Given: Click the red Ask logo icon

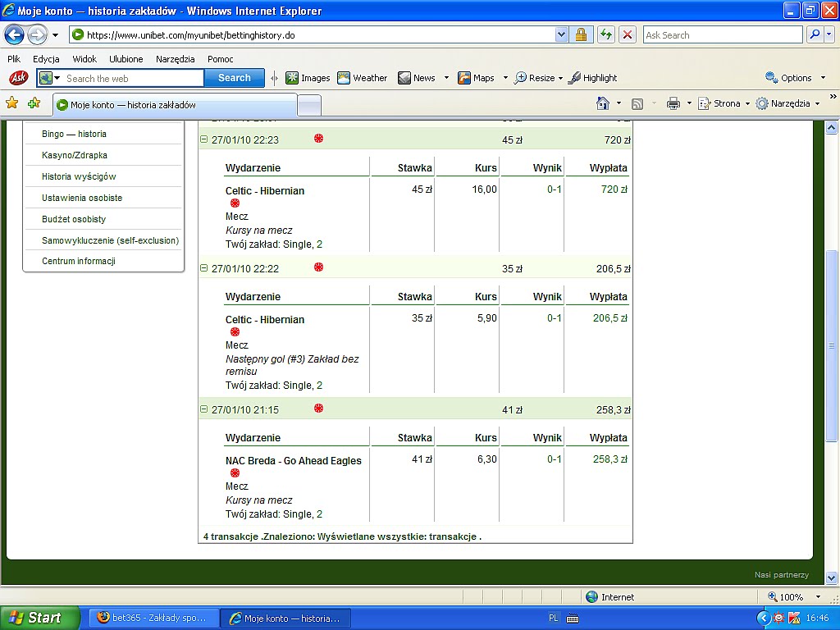Looking at the screenshot, I should tap(18, 78).
